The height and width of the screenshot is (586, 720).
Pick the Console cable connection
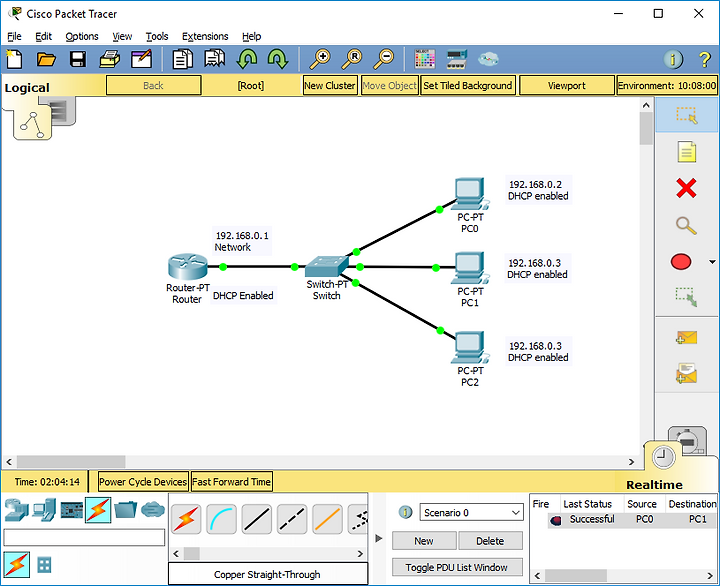click(221, 519)
